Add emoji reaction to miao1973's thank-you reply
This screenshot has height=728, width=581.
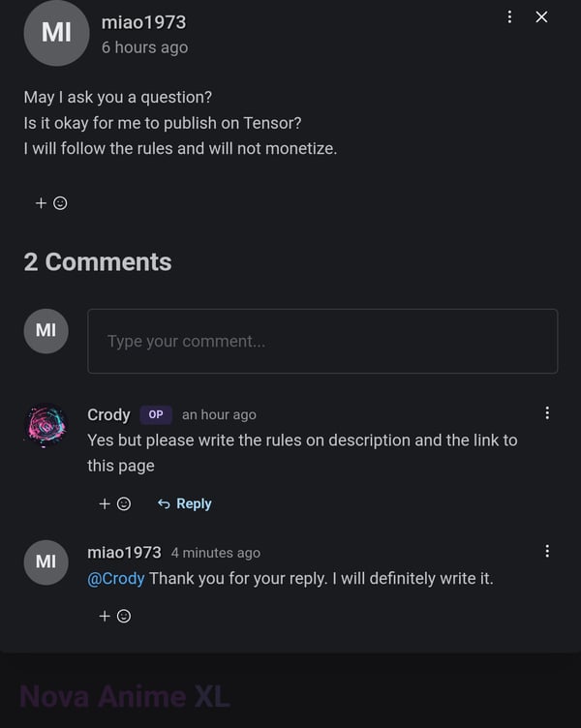[x=114, y=616]
